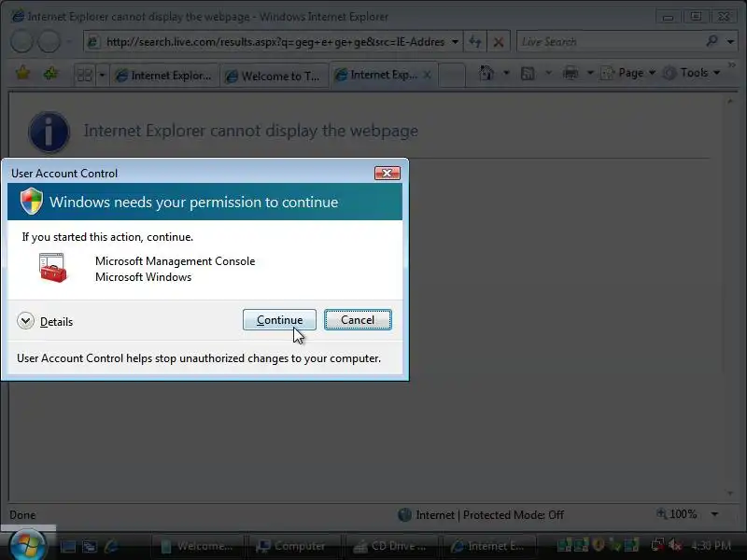The width and height of the screenshot is (747, 560).
Task: Click Show Desktop in Quick Launch
Action: point(67,546)
